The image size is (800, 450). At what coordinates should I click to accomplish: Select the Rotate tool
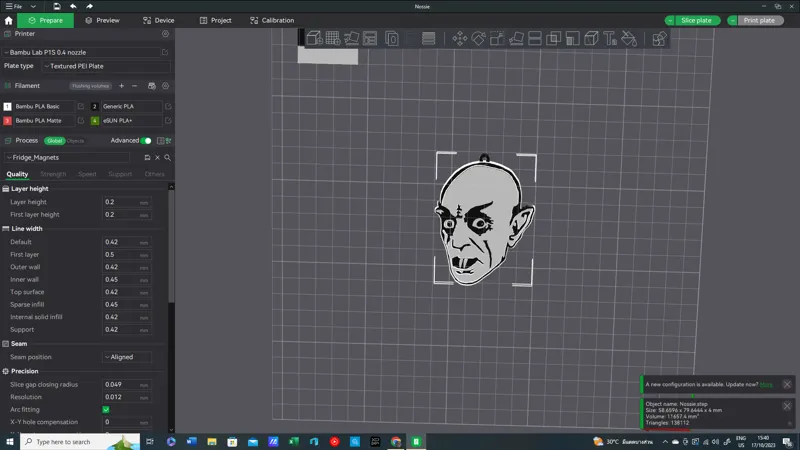point(478,38)
